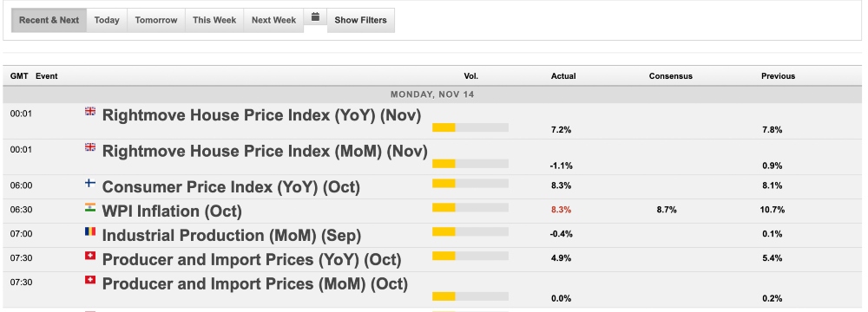Click the 8.7% consensus value
The width and height of the screenshot is (868, 312).
coord(667,210)
